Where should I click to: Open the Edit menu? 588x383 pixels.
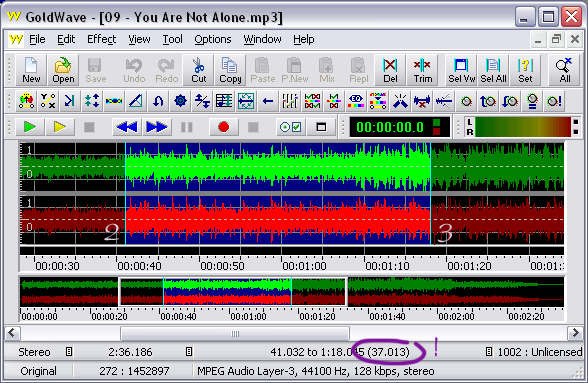[66, 39]
